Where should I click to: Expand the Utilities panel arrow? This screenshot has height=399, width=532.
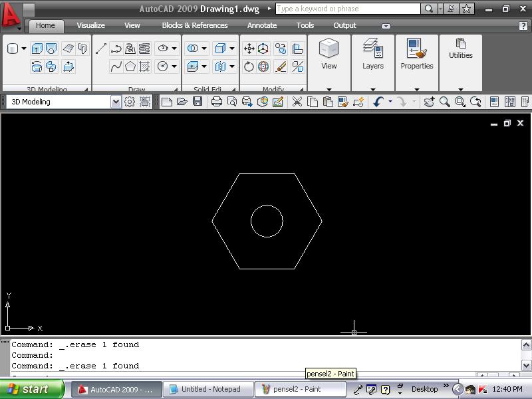pos(461,89)
